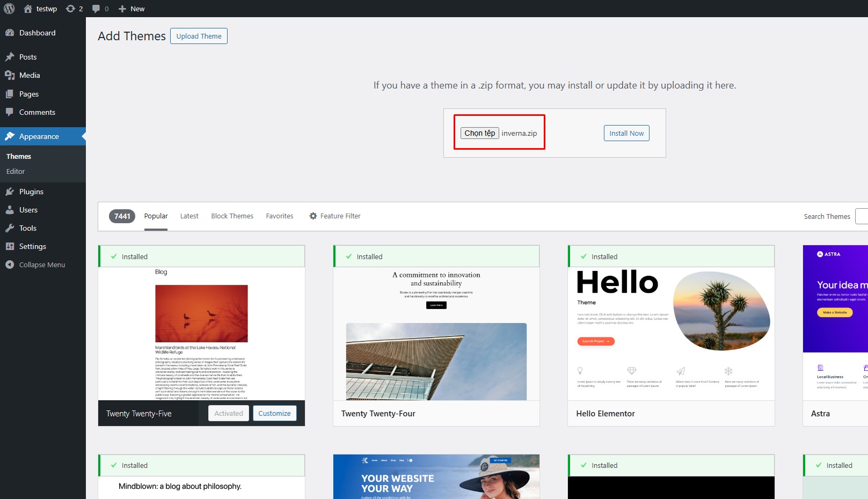
Task: Open Dashboard menu item
Action: coord(43,33)
